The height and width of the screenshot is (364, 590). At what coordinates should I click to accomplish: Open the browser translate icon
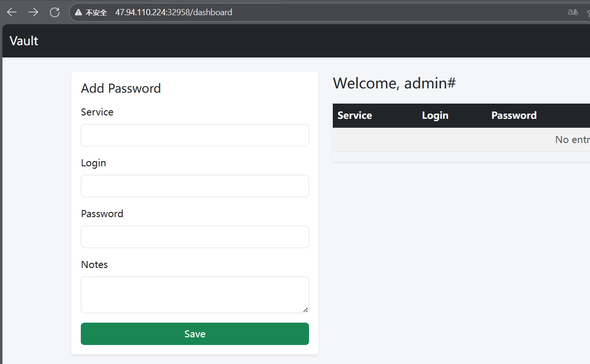(x=573, y=12)
